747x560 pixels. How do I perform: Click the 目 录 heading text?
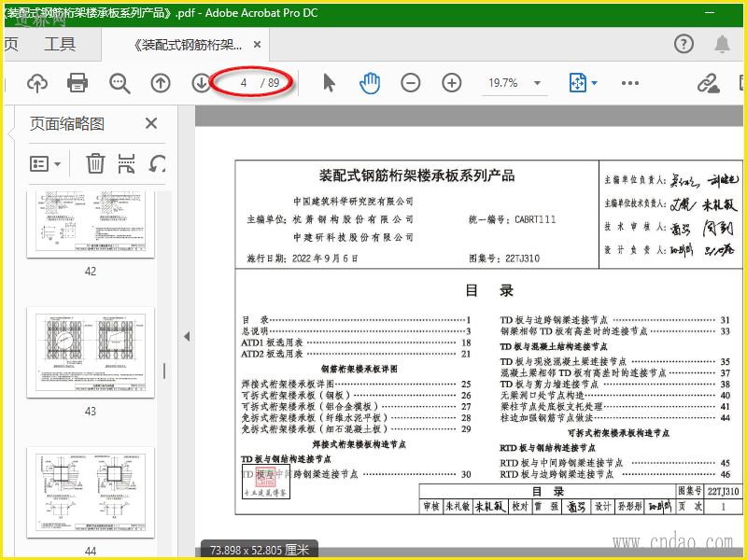(x=489, y=290)
